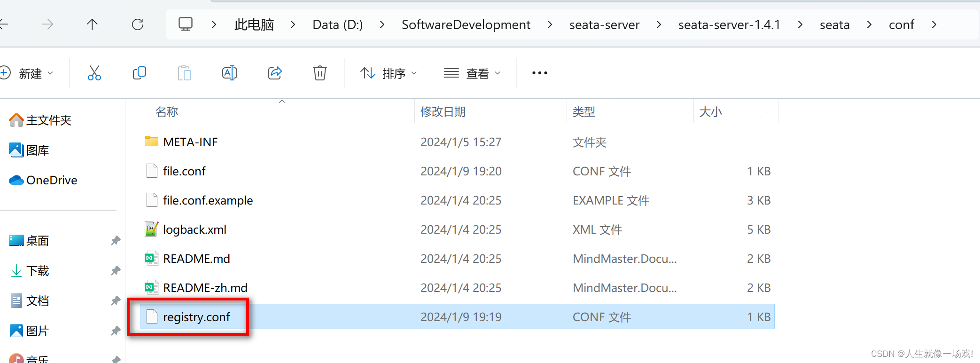Select the README.md file name
The width and height of the screenshot is (980, 363).
click(196, 259)
